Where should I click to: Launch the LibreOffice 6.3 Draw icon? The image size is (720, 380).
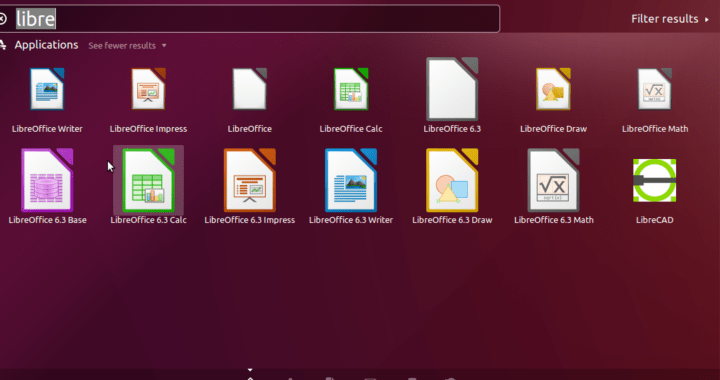point(452,180)
